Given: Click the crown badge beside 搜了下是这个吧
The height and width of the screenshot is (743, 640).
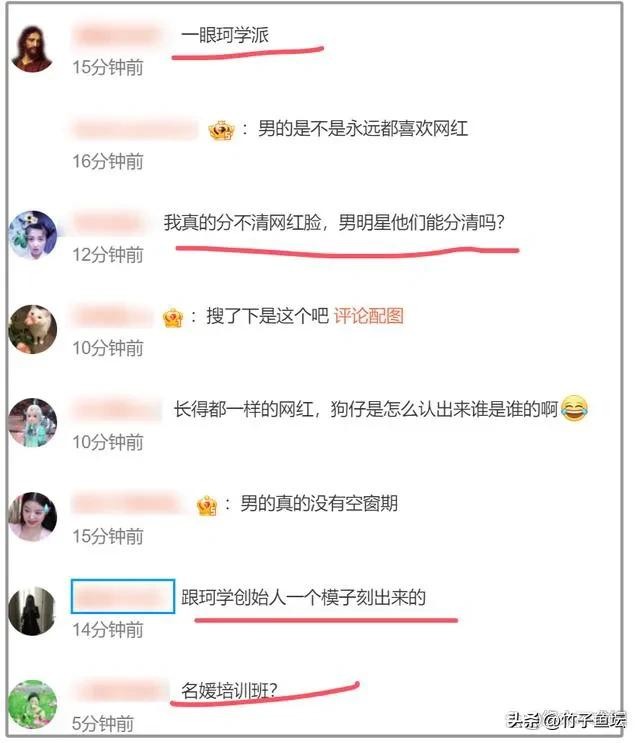Looking at the screenshot, I should pyautogui.click(x=173, y=317).
